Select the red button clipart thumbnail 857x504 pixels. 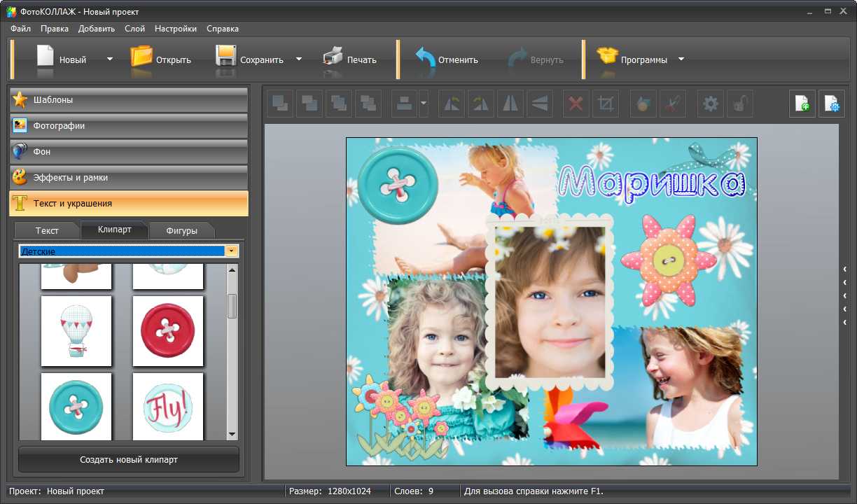point(168,330)
